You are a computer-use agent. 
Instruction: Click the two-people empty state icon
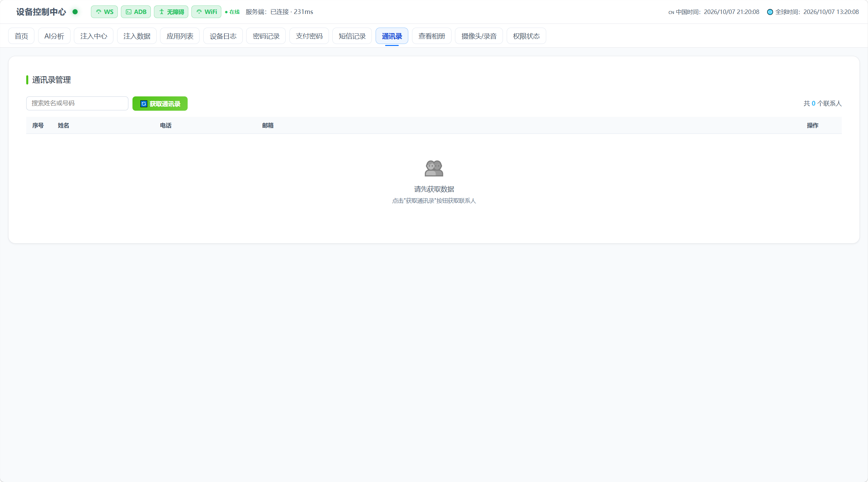(434, 168)
